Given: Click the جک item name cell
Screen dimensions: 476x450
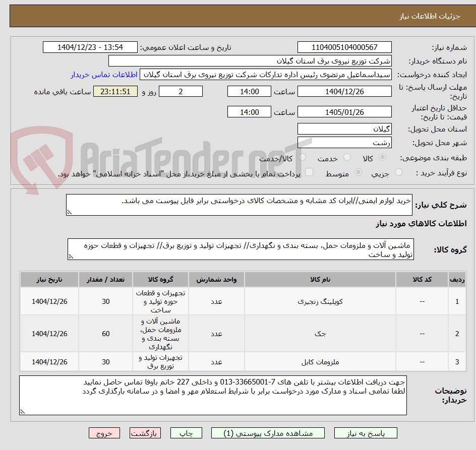Looking at the screenshot, I should click(320, 334).
